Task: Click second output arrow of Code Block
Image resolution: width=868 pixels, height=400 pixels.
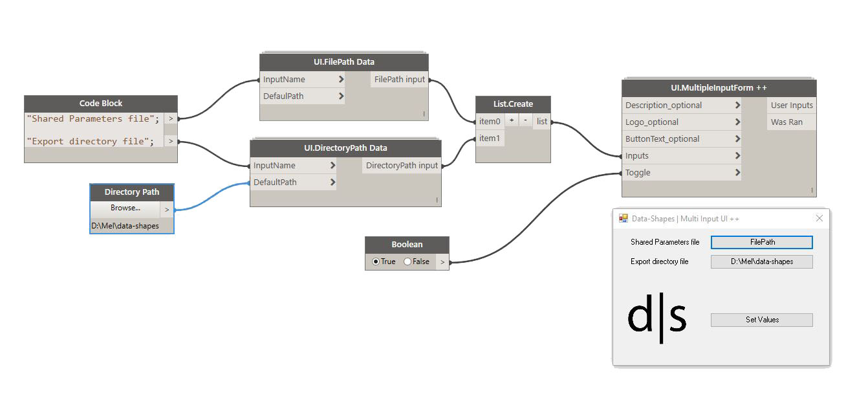Action: [x=171, y=141]
